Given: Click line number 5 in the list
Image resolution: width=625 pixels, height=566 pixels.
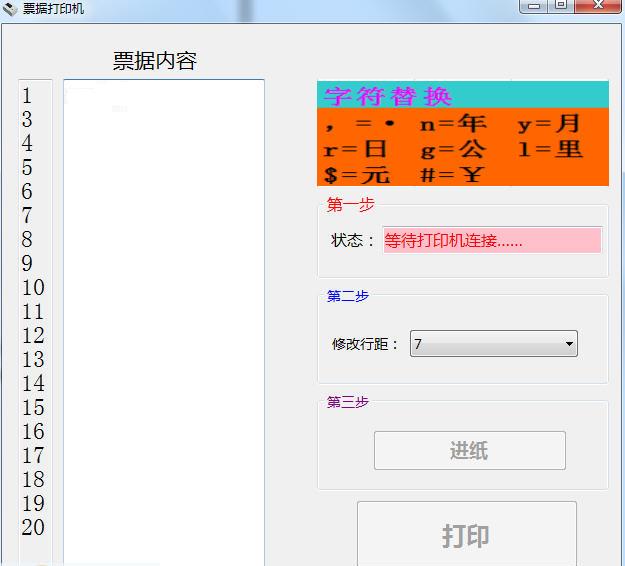Looking at the screenshot, I should pos(27,167).
